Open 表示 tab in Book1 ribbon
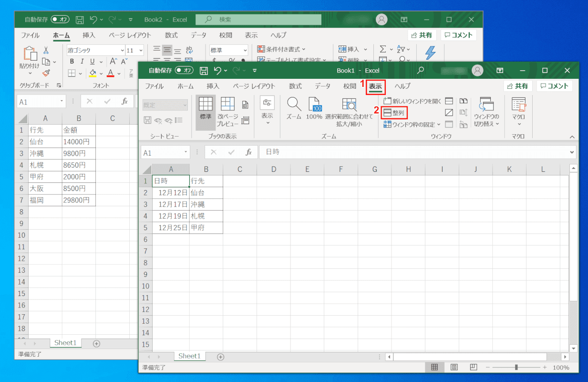The height and width of the screenshot is (382, 588). pos(376,86)
